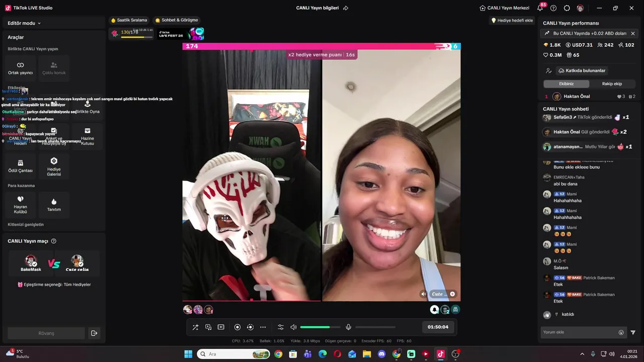Click the taskbar Ara search box
The width and height of the screenshot is (644, 362).
point(233,354)
